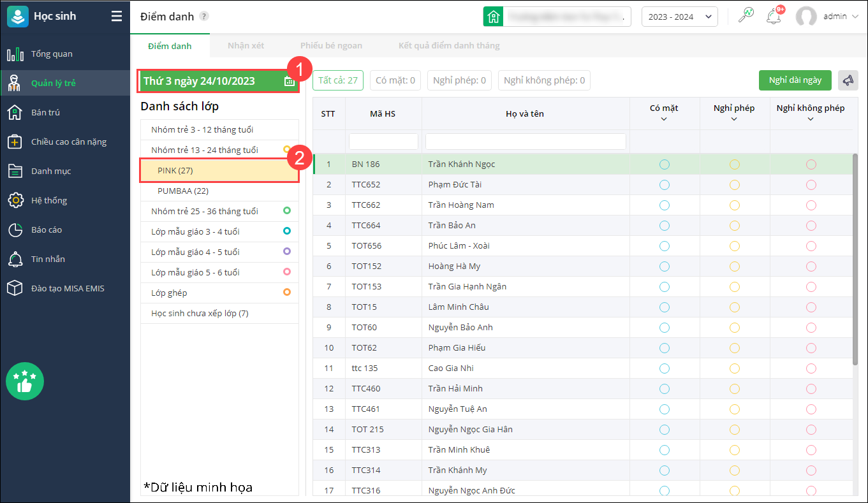Click the Mã HS filter input
868x503 pixels.
click(x=383, y=141)
